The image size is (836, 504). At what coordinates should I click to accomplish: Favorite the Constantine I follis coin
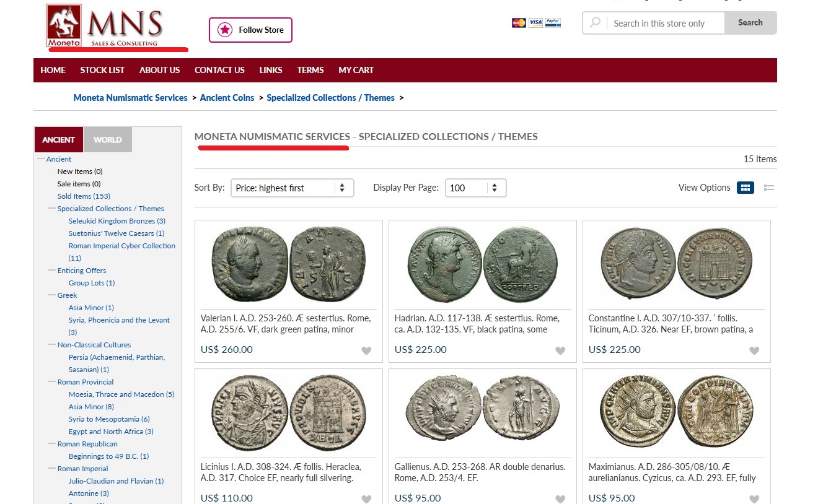coord(754,350)
